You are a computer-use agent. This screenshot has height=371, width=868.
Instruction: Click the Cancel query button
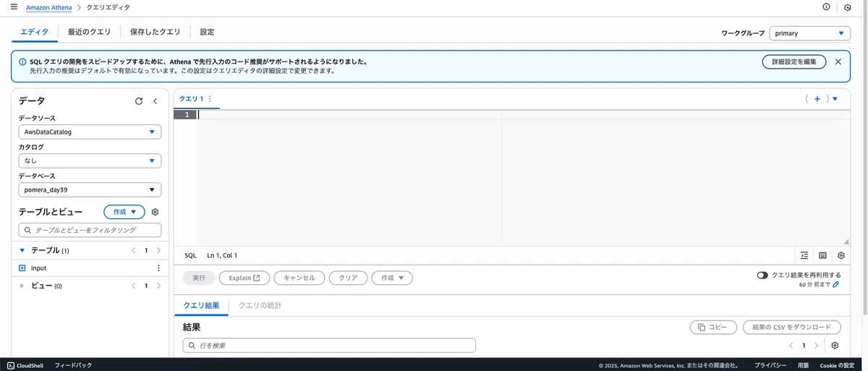point(299,278)
